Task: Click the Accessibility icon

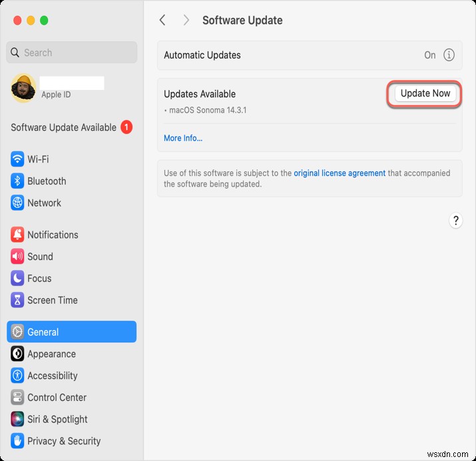Action: [17, 375]
